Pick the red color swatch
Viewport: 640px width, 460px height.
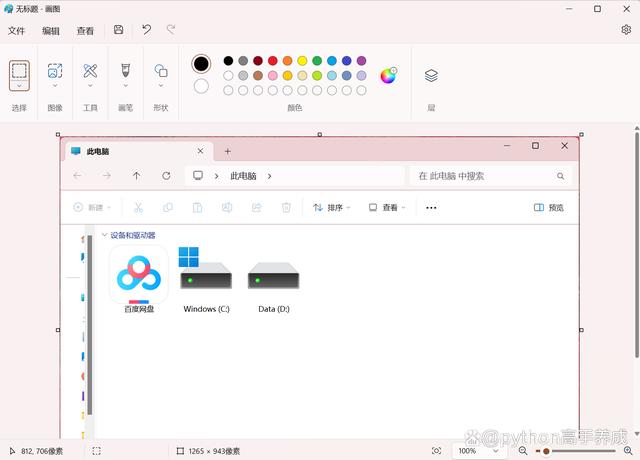pos(273,61)
